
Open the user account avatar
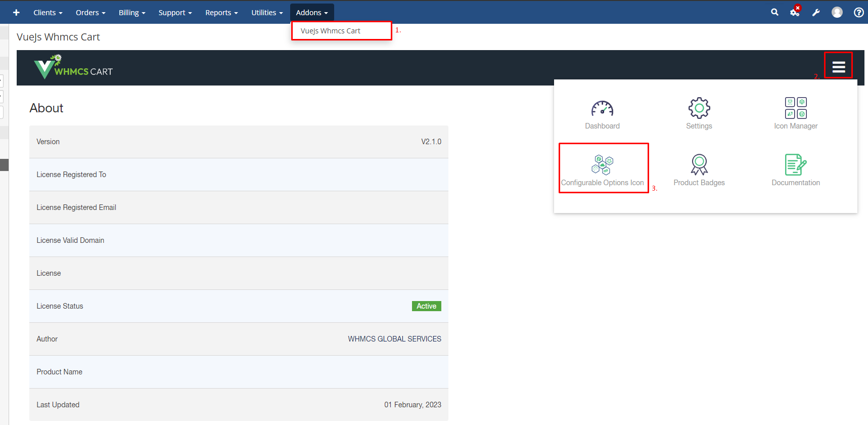click(x=837, y=12)
